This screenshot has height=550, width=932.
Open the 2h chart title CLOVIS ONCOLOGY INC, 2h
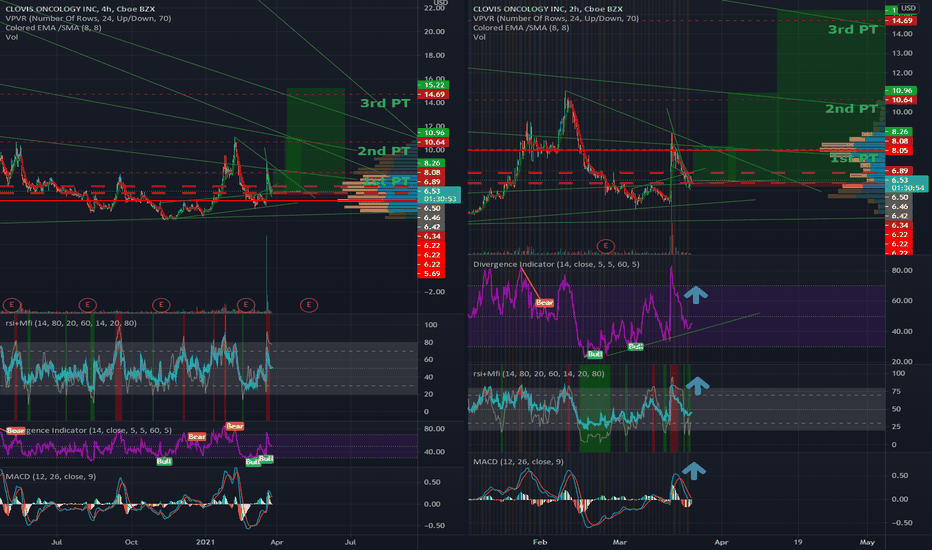pos(548,9)
